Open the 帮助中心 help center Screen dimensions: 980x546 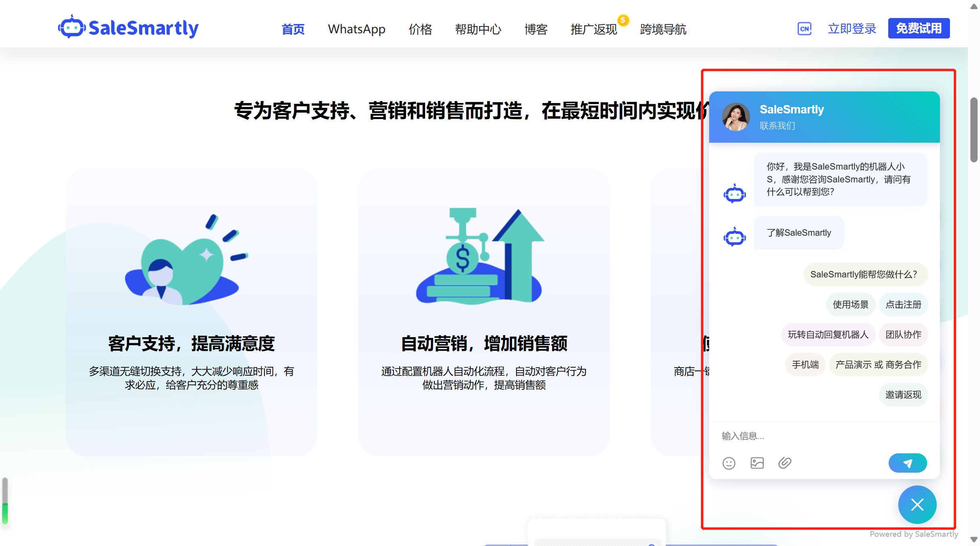[478, 29]
